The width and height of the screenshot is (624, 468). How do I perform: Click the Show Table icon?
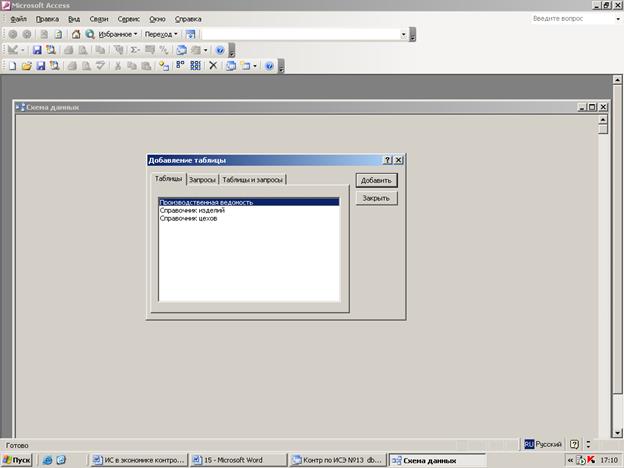tap(164, 66)
